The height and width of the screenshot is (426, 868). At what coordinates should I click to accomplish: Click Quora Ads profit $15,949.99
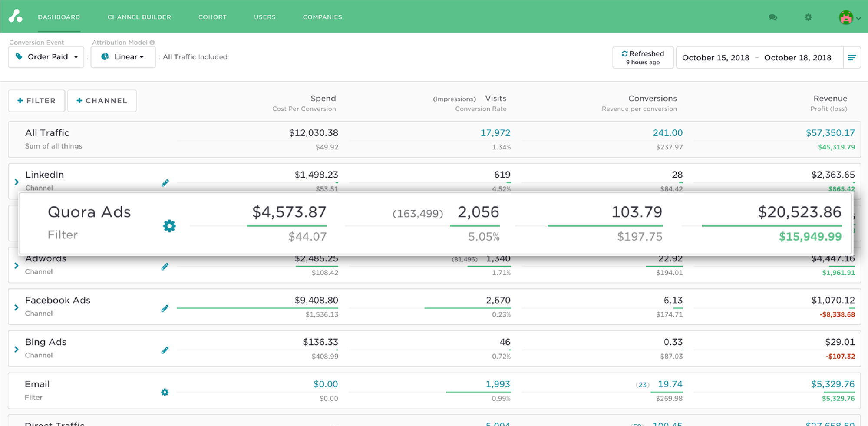[x=810, y=237]
